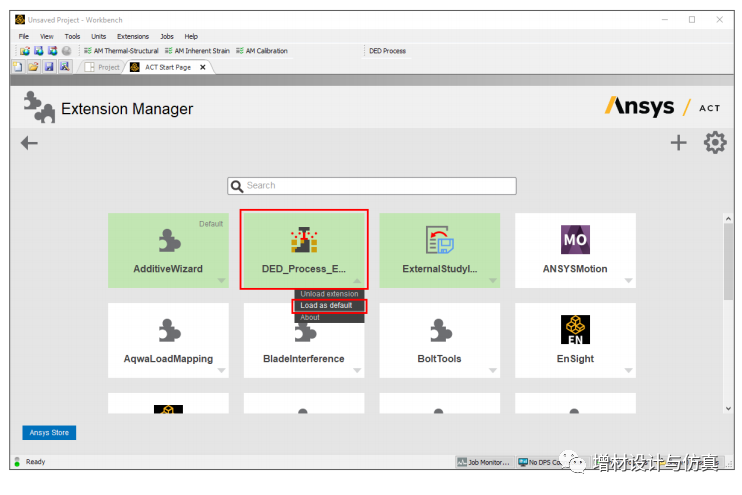Screen dimensions: 742x495
Task: Click the Save As icon
Action: click(x=64, y=67)
